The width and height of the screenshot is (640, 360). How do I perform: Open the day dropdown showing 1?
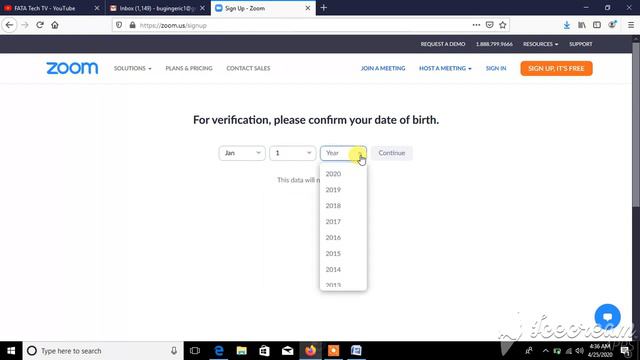coord(293,153)
